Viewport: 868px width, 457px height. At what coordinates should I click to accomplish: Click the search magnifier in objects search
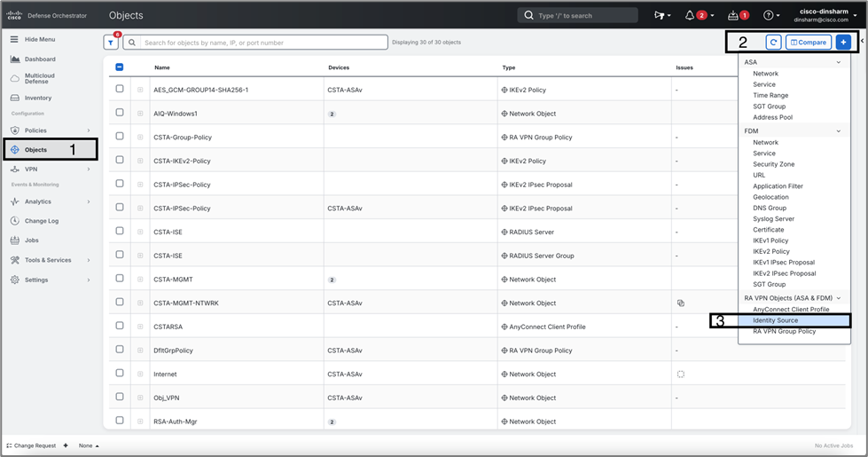pos(132,43)
